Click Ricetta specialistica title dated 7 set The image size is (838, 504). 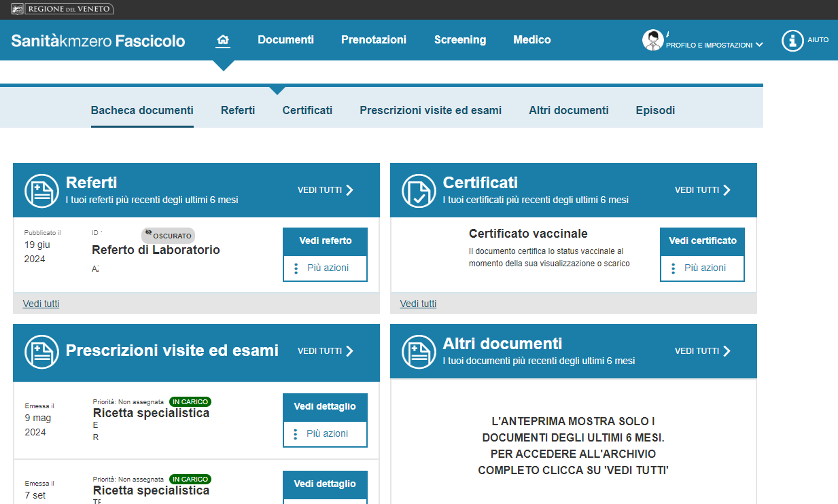point(151,490)
